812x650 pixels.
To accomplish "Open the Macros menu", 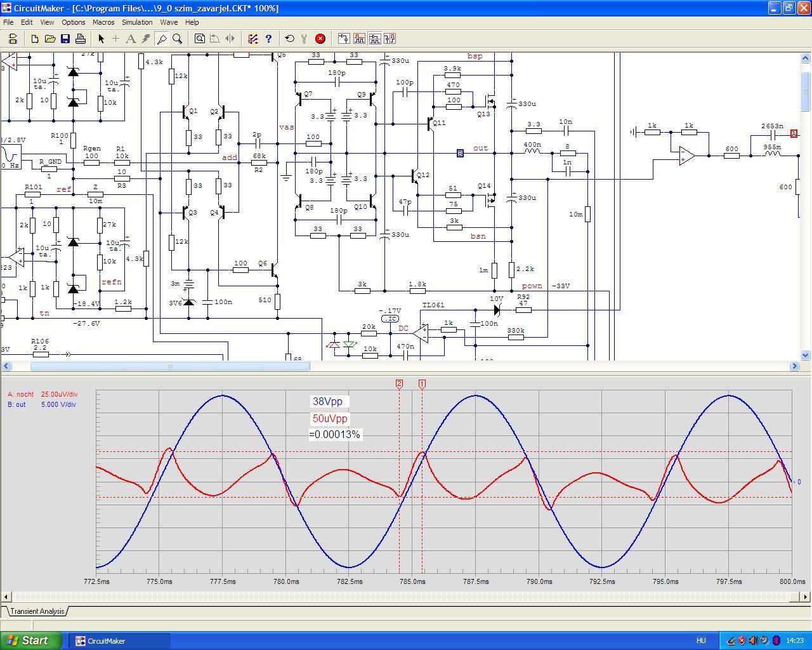I will 103,22.
